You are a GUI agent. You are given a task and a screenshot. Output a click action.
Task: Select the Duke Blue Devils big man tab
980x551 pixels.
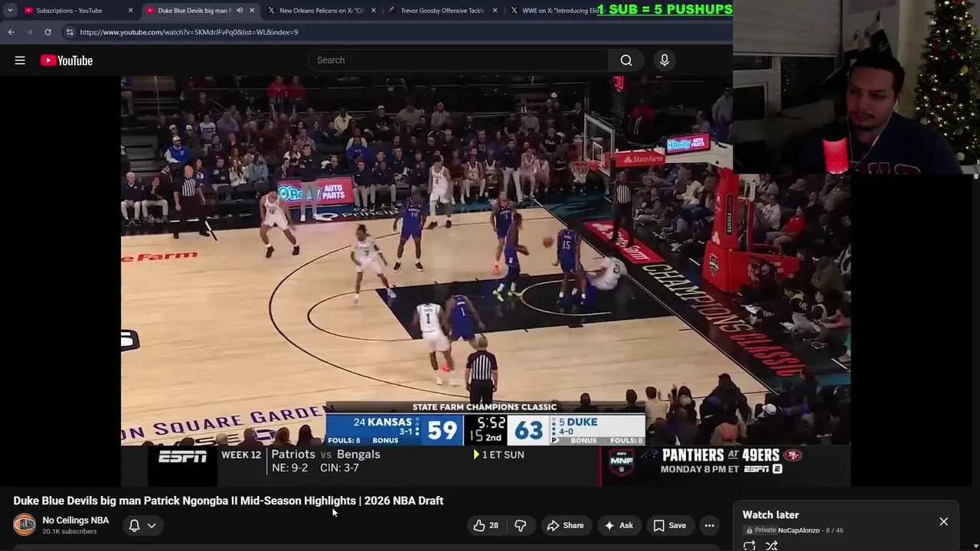193,11
